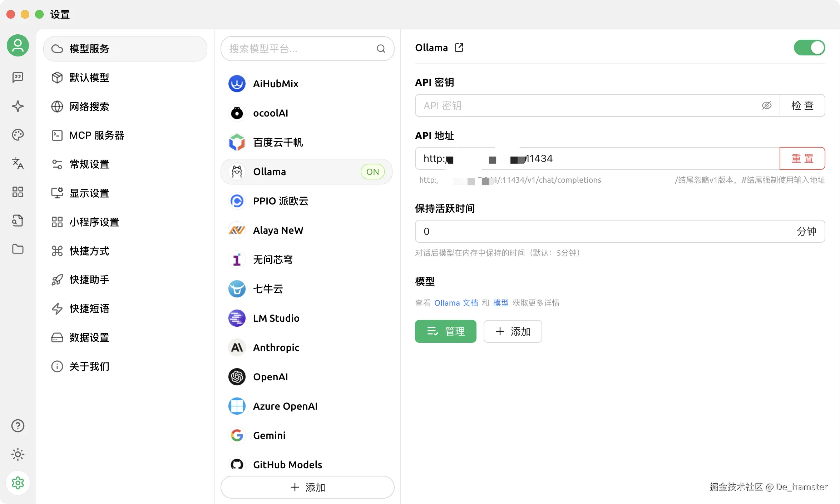The width and height of the screenshot is (840, 504).
Task: Click the 检查 API key button
Action: (802, 105)
